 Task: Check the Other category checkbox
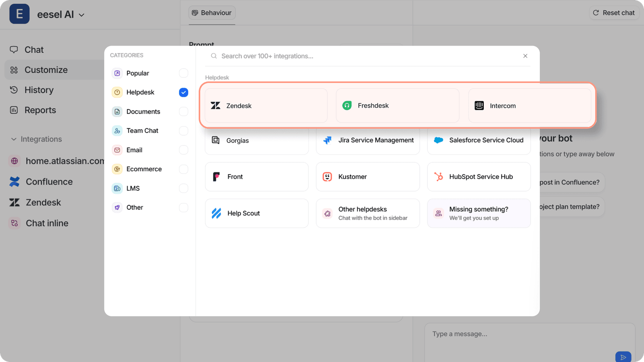(184, 207)
